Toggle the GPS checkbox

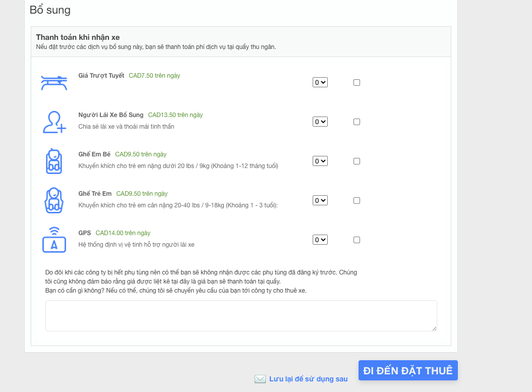(357, 240)
